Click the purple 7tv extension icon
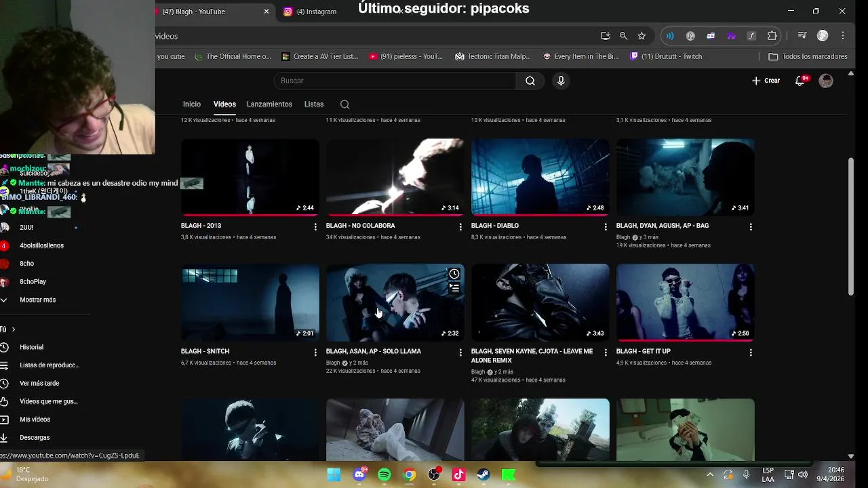This screenshot has width=868, height=488. click(x=731, y=36)
